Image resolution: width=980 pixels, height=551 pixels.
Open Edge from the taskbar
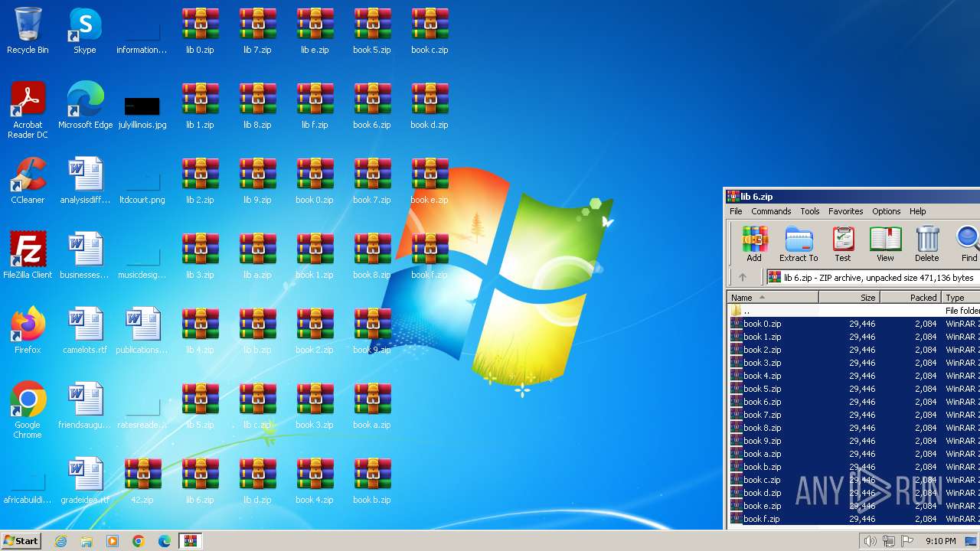point(165,541)
